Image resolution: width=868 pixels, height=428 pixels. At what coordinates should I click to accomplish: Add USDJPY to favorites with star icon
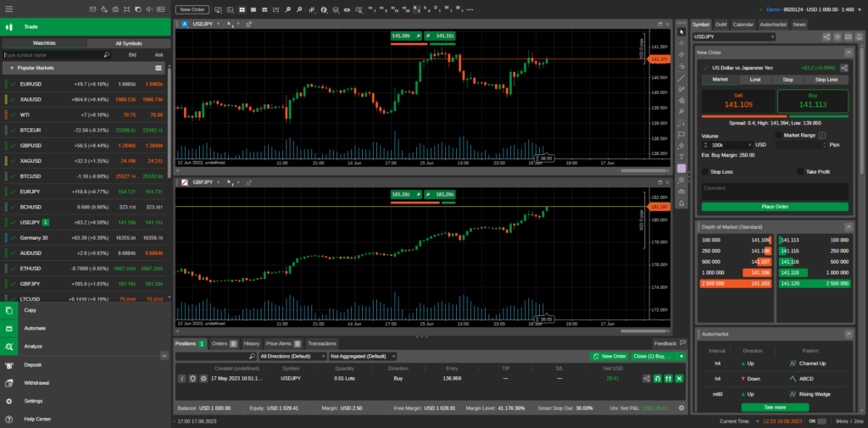tap(839, 36)
